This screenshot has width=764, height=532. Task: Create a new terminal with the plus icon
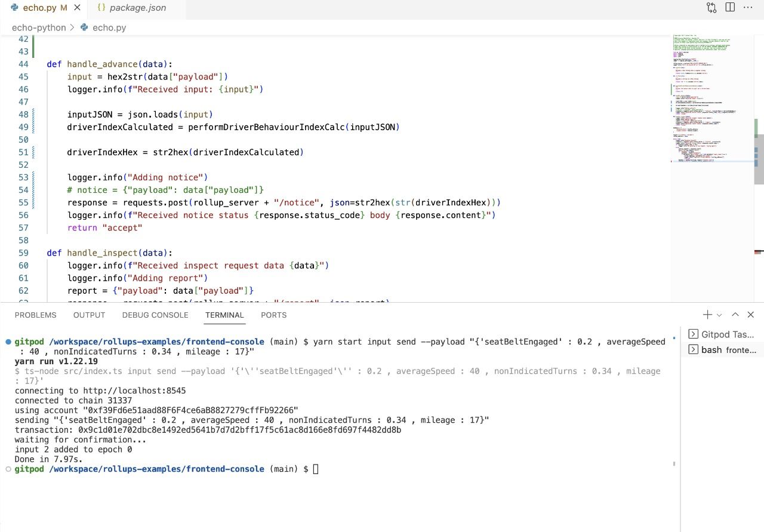[x=707, y=315]
